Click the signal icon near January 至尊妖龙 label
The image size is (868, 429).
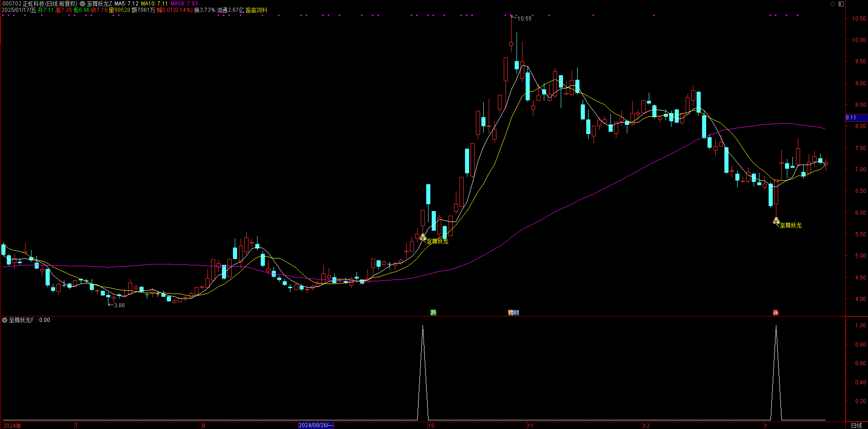point(776,221)
